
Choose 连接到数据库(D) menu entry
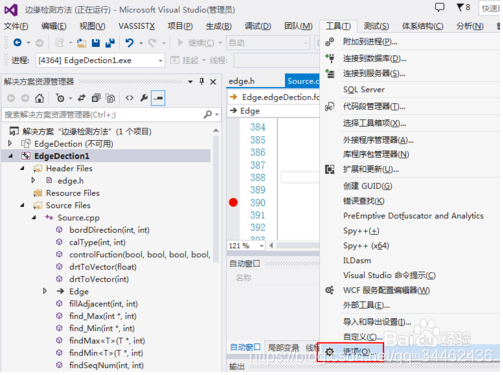click(x=374, y=58)
